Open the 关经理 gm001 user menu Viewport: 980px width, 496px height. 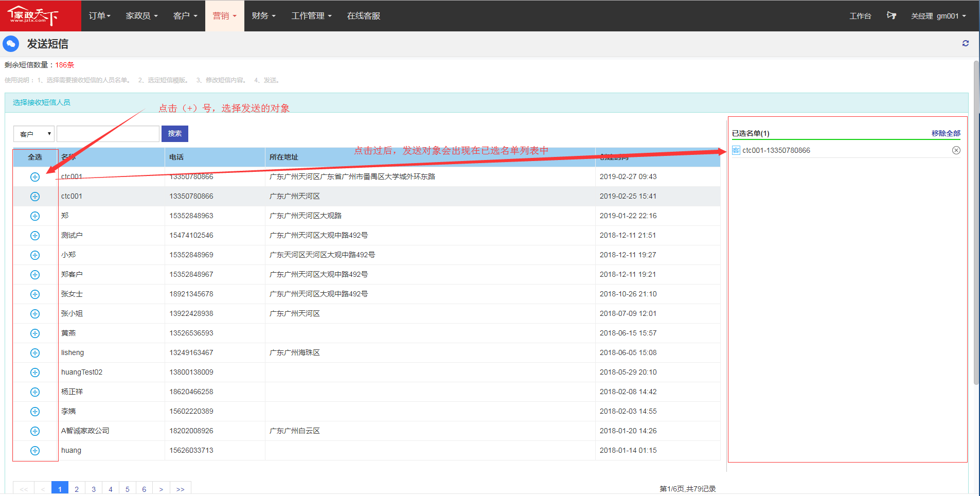click(938, 16)
